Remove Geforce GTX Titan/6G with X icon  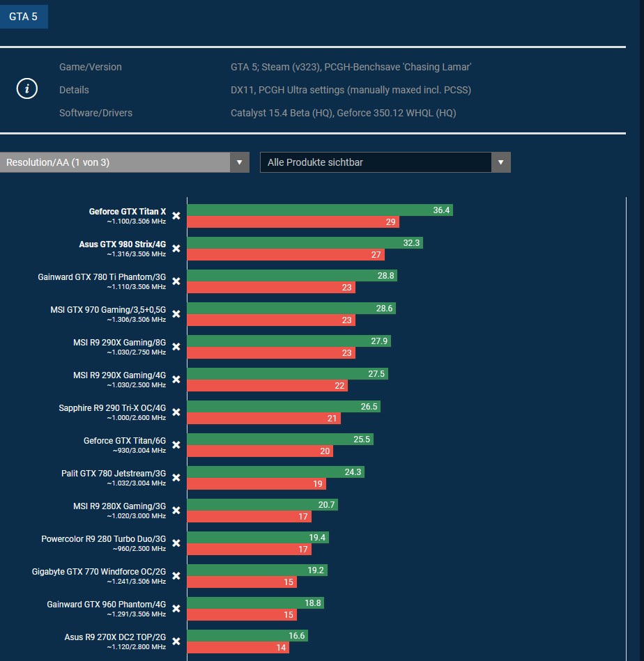click(x=176, y=445)
